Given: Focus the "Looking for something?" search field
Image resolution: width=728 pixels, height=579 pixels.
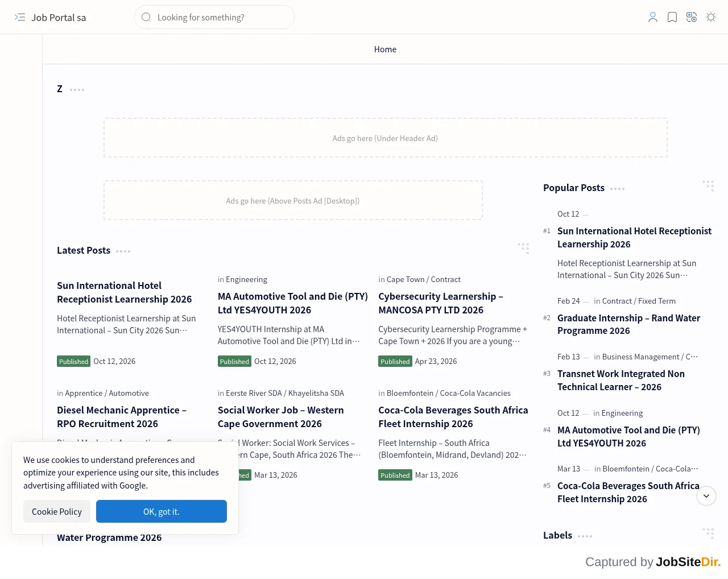Looking at the screenshot, I should click(214, 17).
